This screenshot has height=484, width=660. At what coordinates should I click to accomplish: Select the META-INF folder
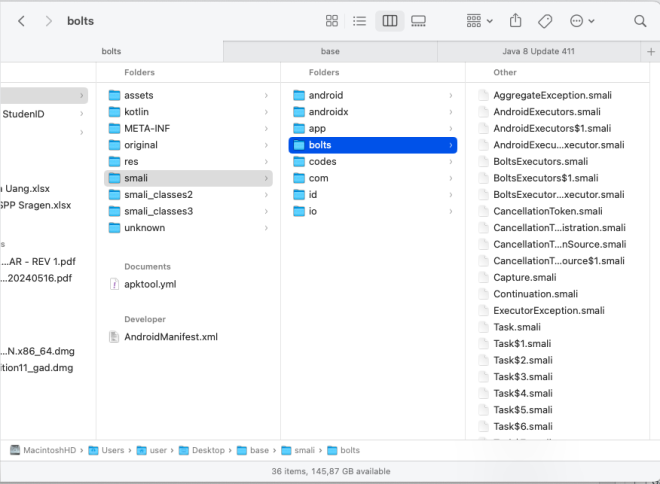(x=146, y=129)
